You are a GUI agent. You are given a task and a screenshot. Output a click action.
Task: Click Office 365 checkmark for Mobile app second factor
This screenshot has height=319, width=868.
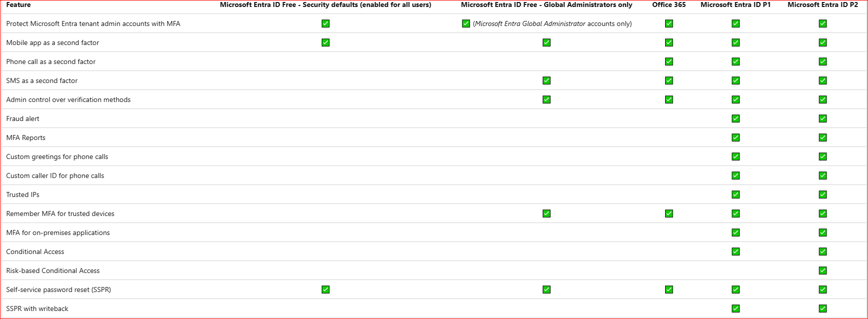(x=669, y=42)
